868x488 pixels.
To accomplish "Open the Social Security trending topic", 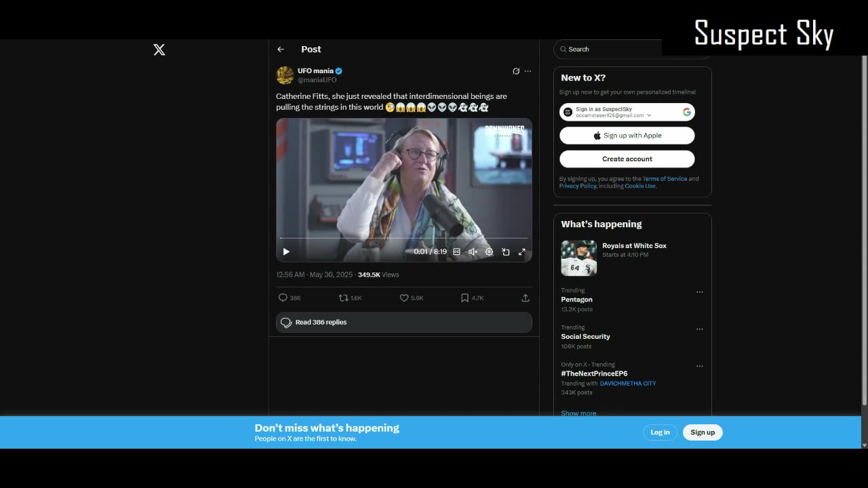I will (585, 336).
